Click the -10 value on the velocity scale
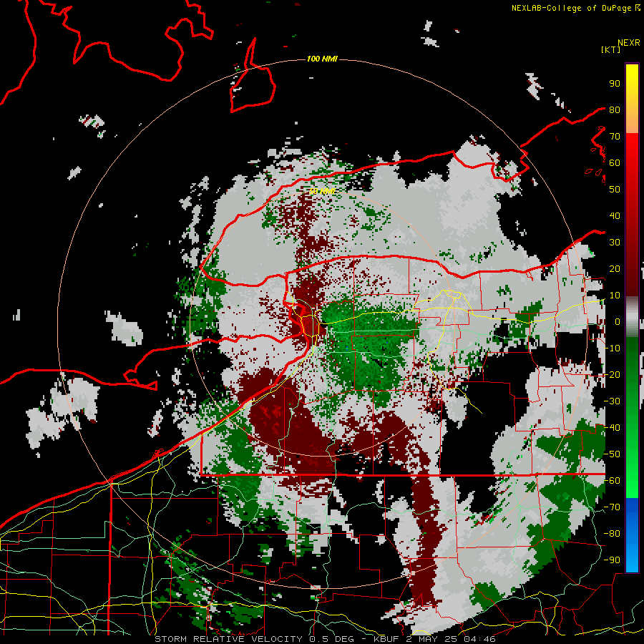Screen dimensions: 644x644 (x=613, y=348)
